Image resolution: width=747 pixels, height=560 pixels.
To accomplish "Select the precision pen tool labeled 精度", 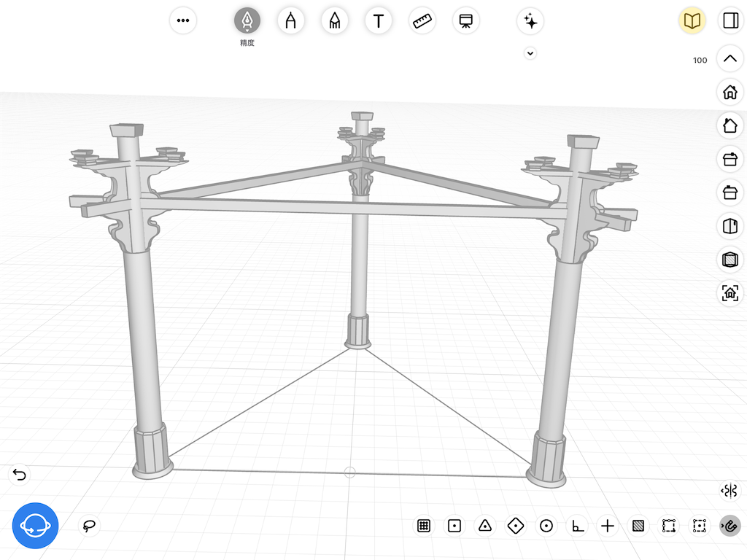I will coord(247,20).
